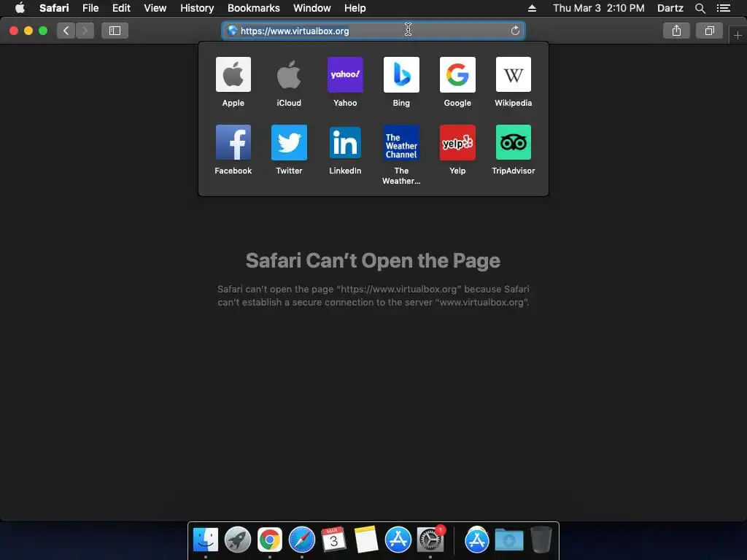
Task: Open the Wikipedia favorite tile
Action: tap(513, 75)
